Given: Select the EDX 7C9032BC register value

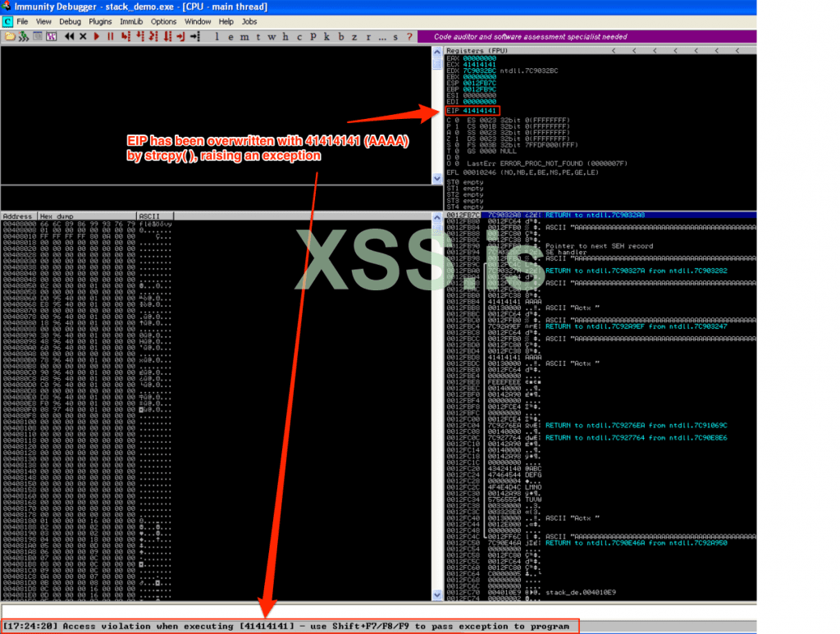Looking at the screenshot, I should 479,71.
